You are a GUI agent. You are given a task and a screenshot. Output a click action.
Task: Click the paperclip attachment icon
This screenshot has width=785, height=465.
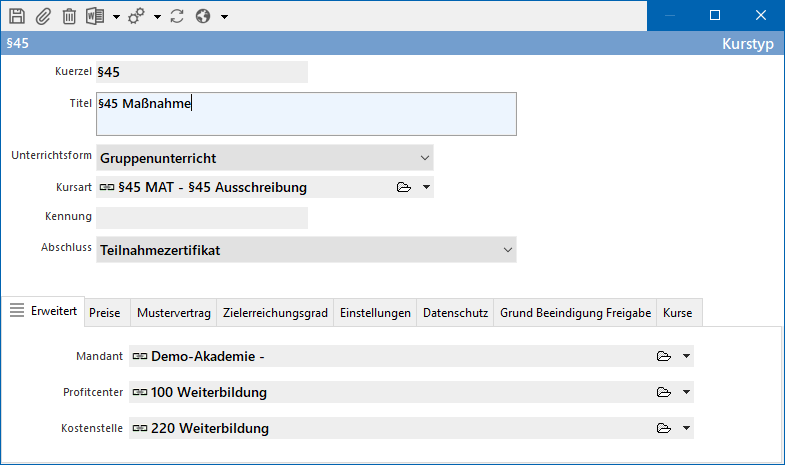click(x=43, y=16)
